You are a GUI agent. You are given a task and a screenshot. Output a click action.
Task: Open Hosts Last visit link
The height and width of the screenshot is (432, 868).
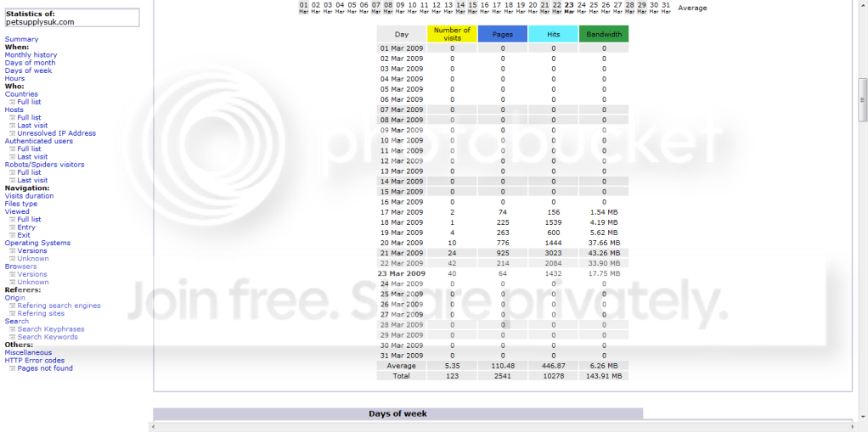(32, 126)
